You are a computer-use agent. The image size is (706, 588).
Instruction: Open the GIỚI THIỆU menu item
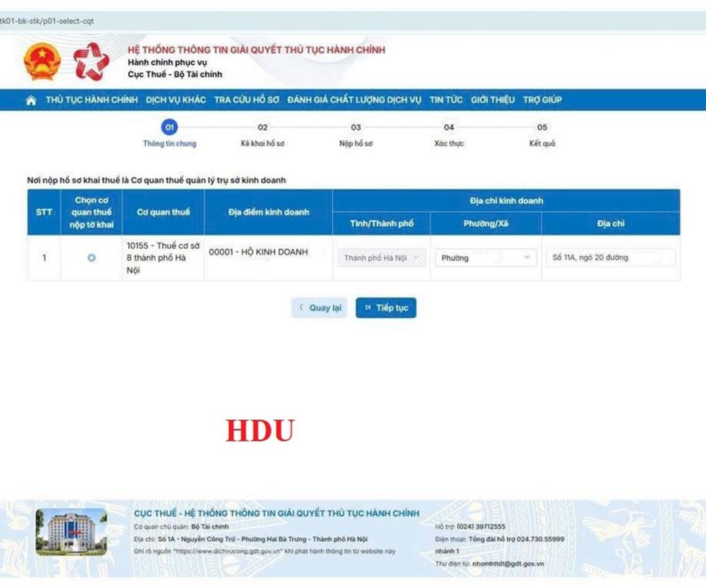492,100
